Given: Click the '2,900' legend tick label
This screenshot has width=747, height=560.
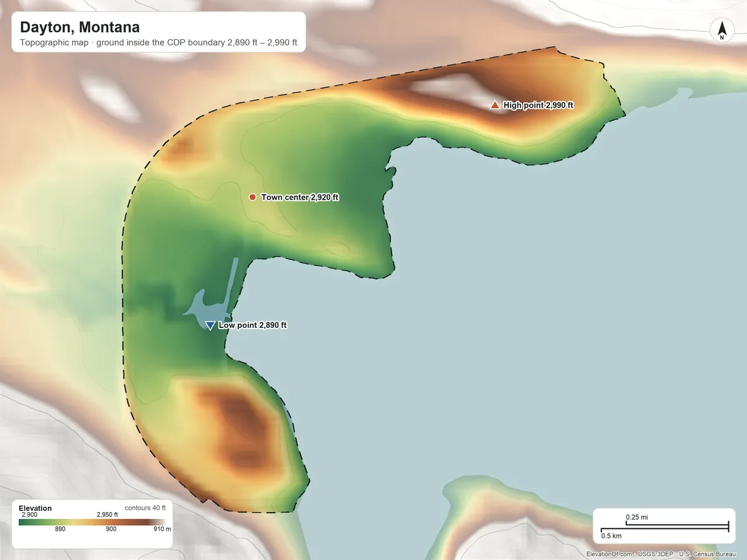Looking at the screenshot, I should [x=29, y=515].
